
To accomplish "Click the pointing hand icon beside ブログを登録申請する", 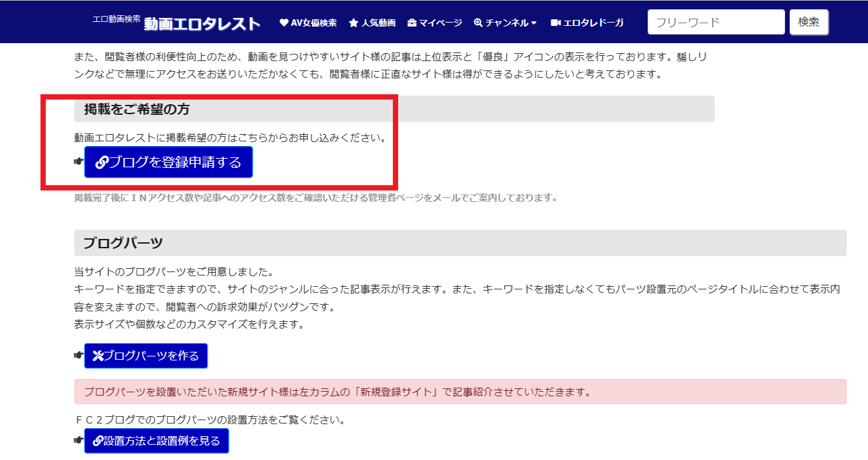I will click(78, 161).
